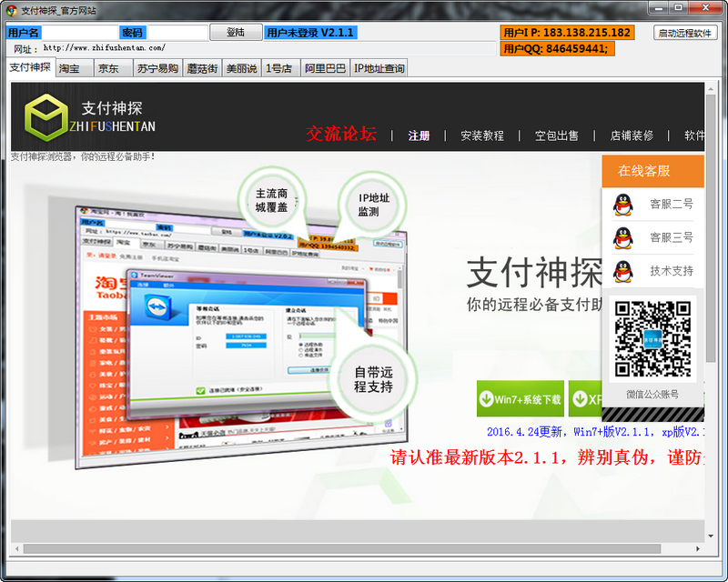Open the 安装教程 menu item
The height and width of the screenshot is (582, 728).
tap(484, 134)
